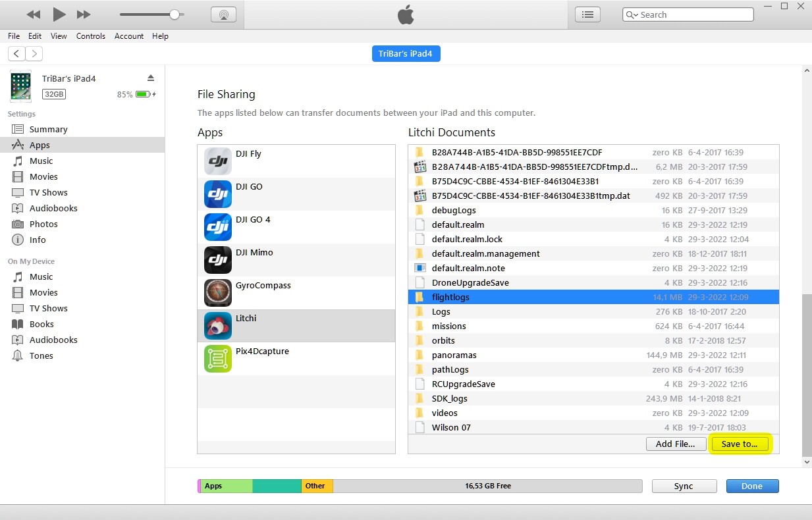The height and width of the screenshot is (520, 812).
Task: Open the Account menu
Action: (x=129, y=36)
